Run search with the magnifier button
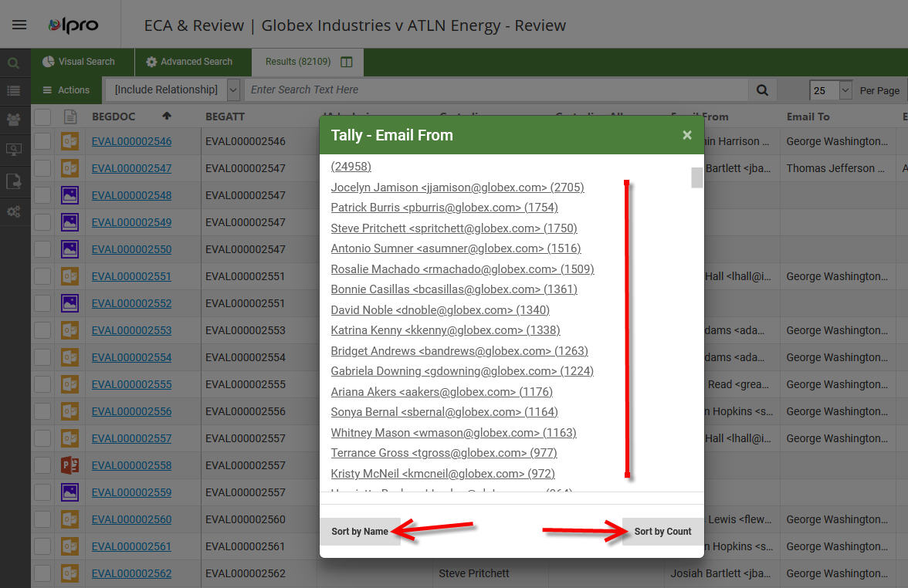This screenshot has width=908, height=588. [762, 90]
